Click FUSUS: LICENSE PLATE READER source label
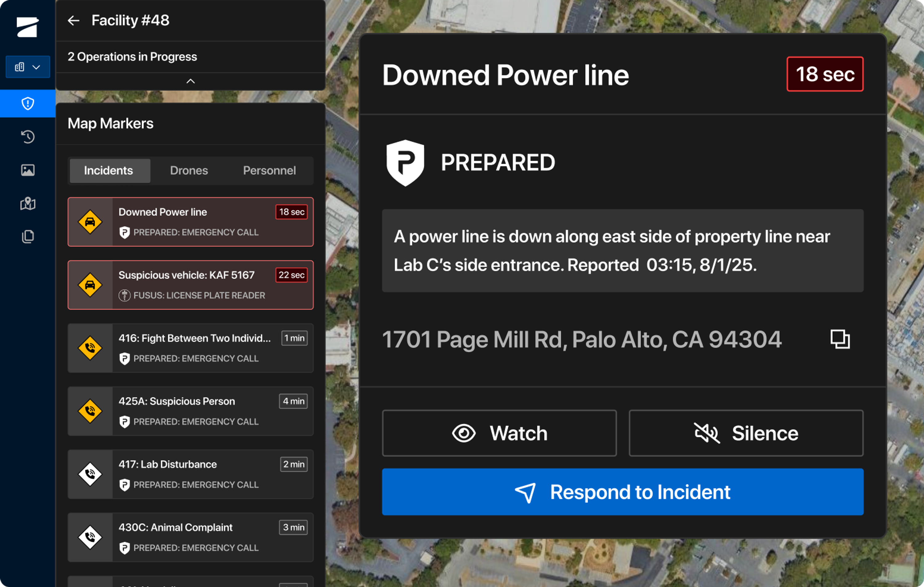The height and width of the screenshot is (587, 924). click(199, 296)
